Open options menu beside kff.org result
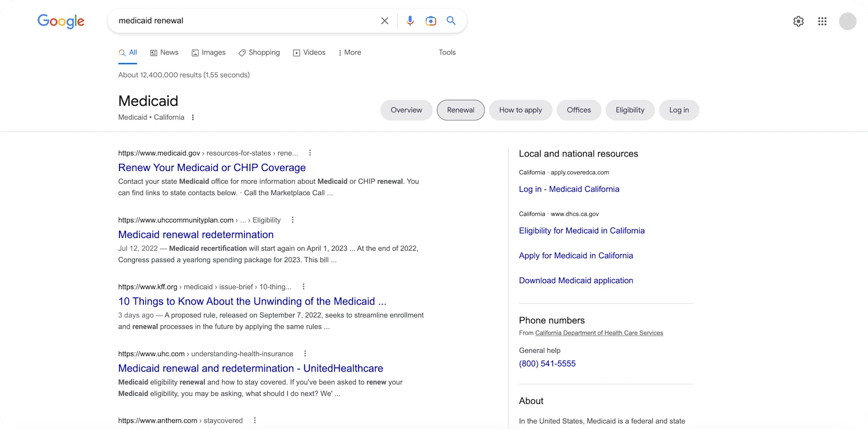 pos(304,286)
